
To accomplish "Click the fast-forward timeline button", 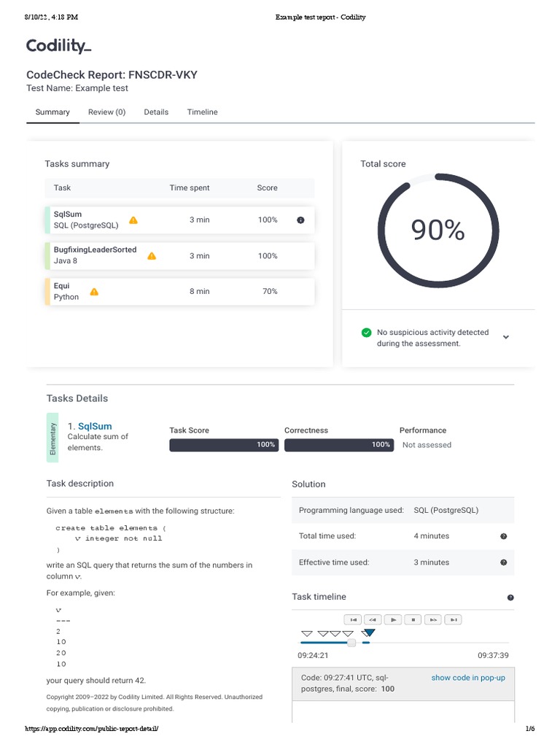I will (433, 620).
